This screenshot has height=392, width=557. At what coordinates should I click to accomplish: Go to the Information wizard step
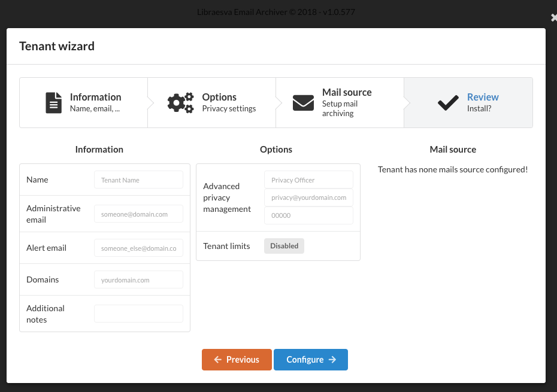(83, 102)
